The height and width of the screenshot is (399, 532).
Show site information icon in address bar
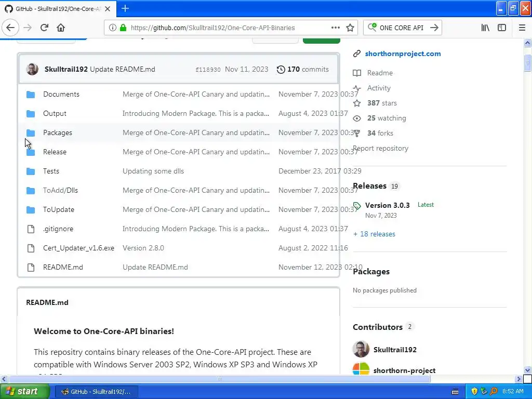pos(112,28)
